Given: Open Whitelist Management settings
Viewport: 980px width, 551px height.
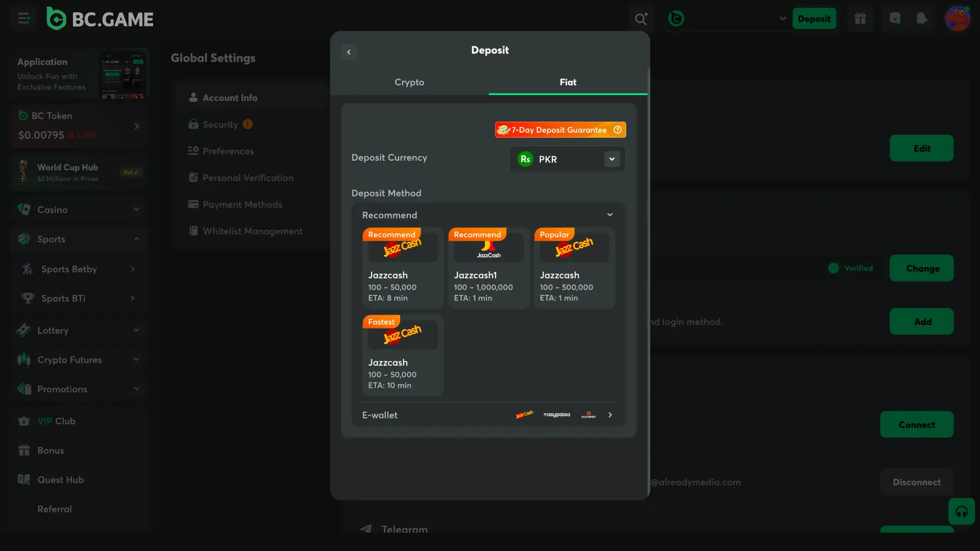Looking at the screenshot, I should click(x=251, y=231).
